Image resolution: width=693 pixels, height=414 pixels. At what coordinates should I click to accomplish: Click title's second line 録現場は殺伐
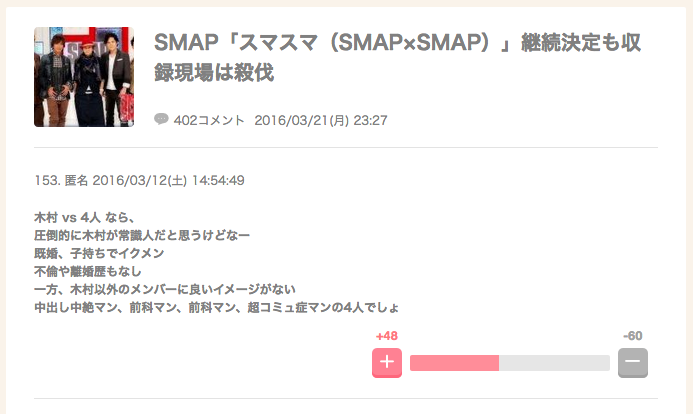coord(214,72)
